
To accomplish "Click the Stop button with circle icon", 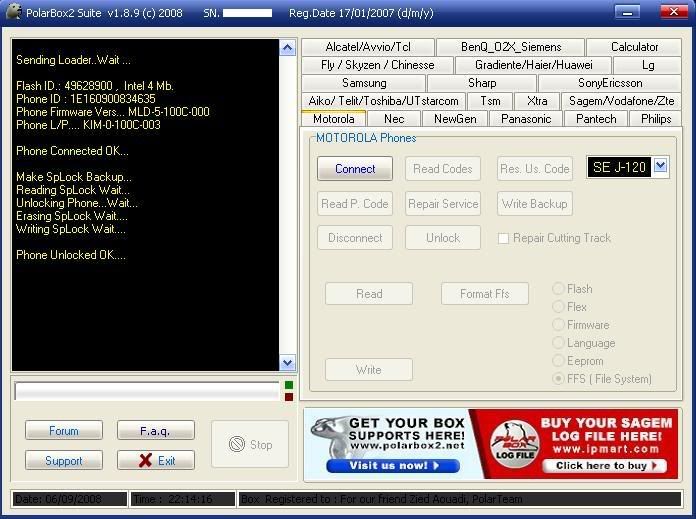I will coord(250,444).
